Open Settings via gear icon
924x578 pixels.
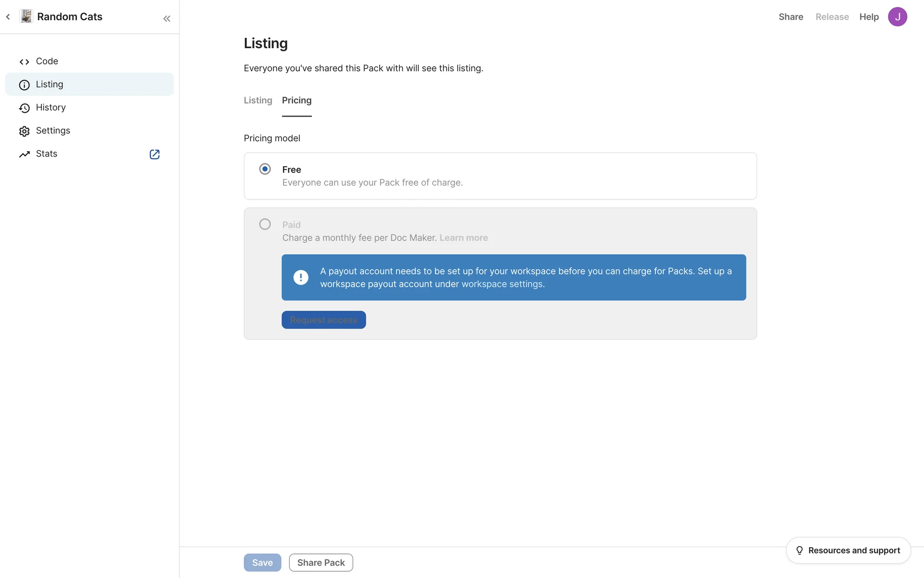pyautogui.click(x=24, y=131)
